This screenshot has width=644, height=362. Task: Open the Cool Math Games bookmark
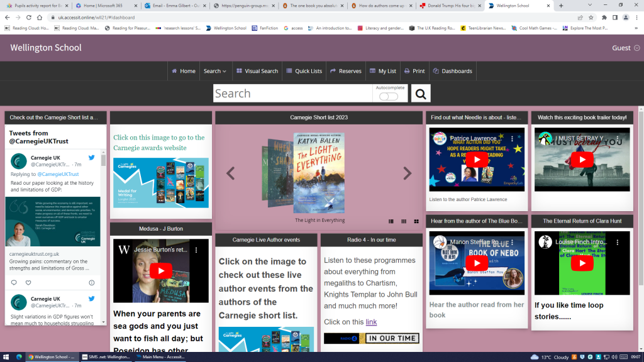click(x=535, y=28)
